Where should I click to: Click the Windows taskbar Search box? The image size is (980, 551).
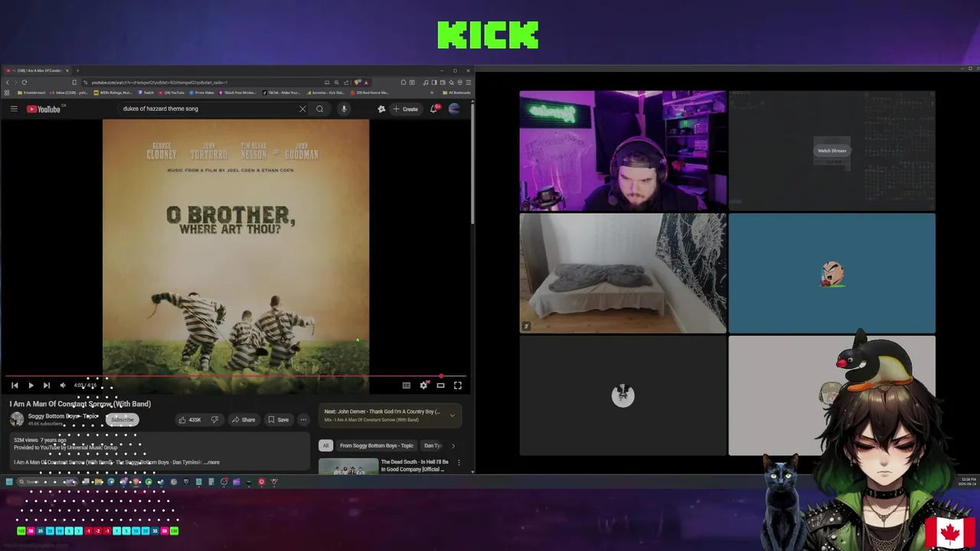click(x=47, y=482)
